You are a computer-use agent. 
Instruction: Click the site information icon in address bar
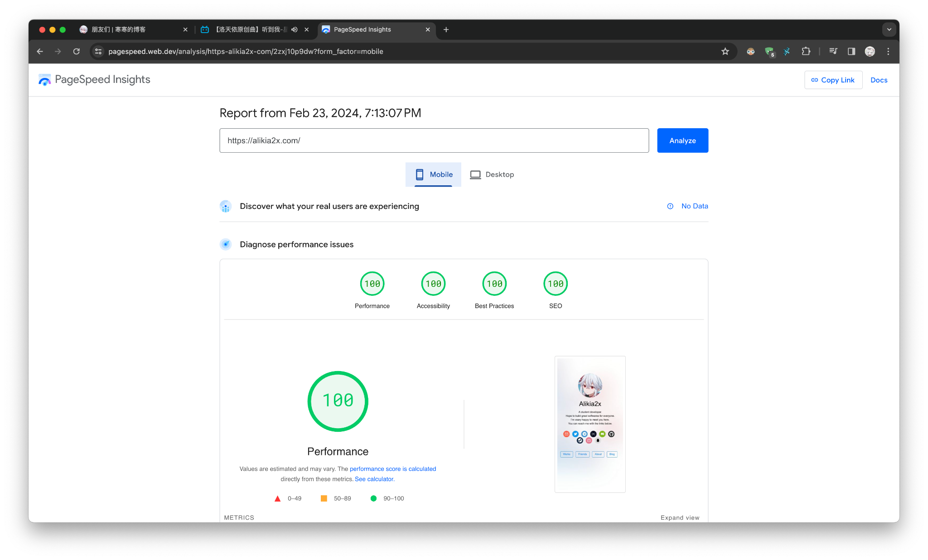(98, 52)
